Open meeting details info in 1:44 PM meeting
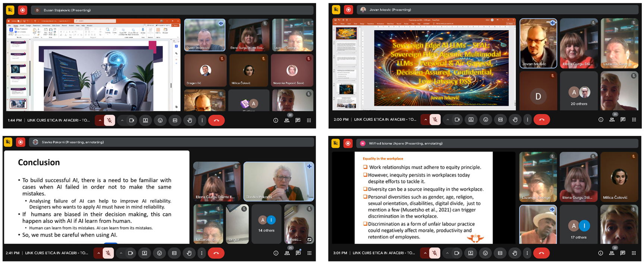 point(276,120)
